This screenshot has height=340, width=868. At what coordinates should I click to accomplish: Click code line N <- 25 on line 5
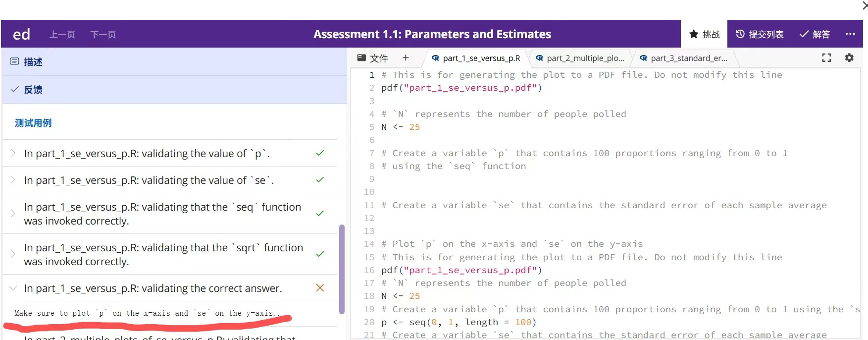[401, 127]
